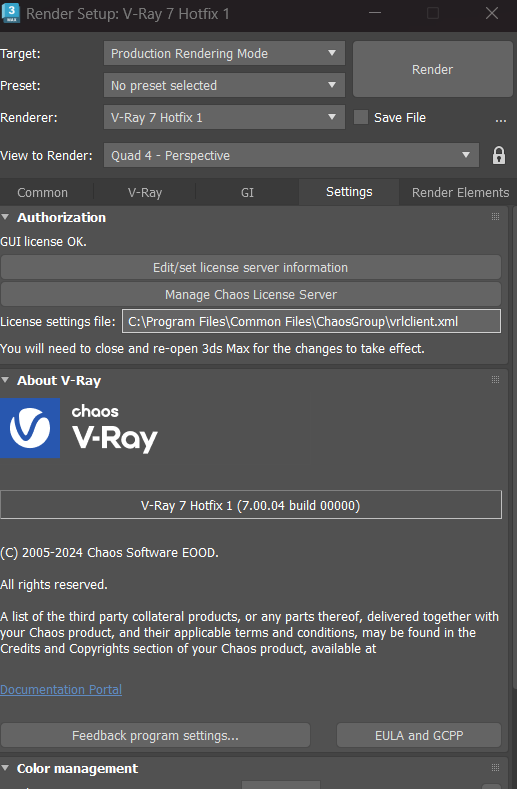Click Manage Chaos License Server button
Viewport: 517px width, 789px height.
(x=251, y=294)
